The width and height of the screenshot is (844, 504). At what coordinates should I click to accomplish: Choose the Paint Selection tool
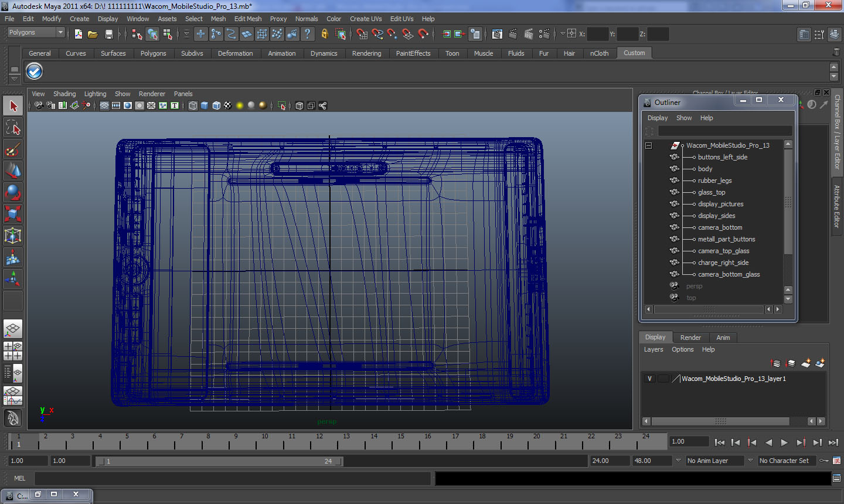tap(13, 149)
